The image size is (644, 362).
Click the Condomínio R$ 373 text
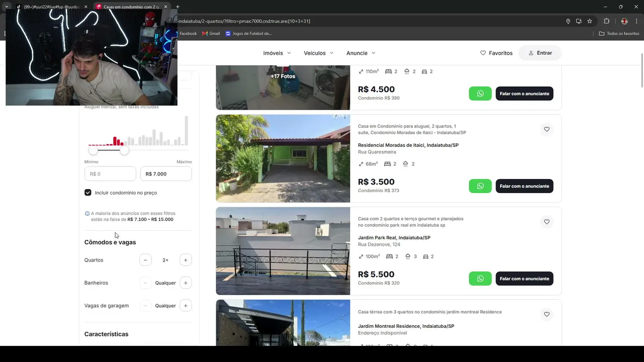pos(378,191)
